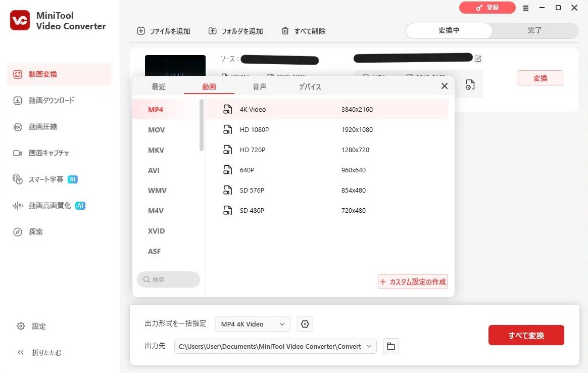Click the file icon beside HD 1080P
Image resolution: width=588 pixels, height=373 pixels.
[x=227, y=129]
